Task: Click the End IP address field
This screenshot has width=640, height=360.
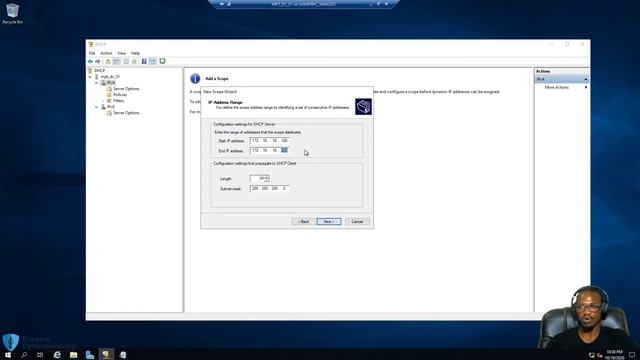Action: pos(269,151)
